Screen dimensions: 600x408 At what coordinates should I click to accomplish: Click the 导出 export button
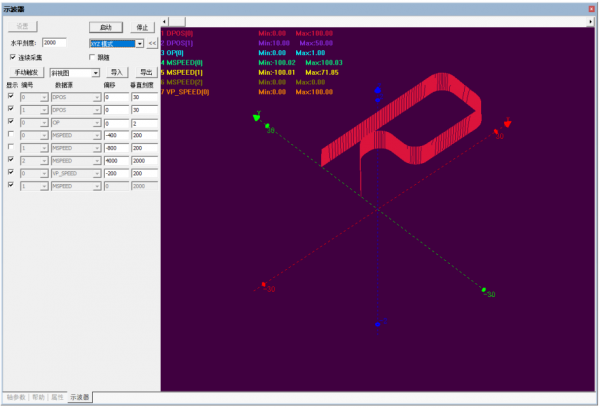pyautogui.click(x=146, y=73)
